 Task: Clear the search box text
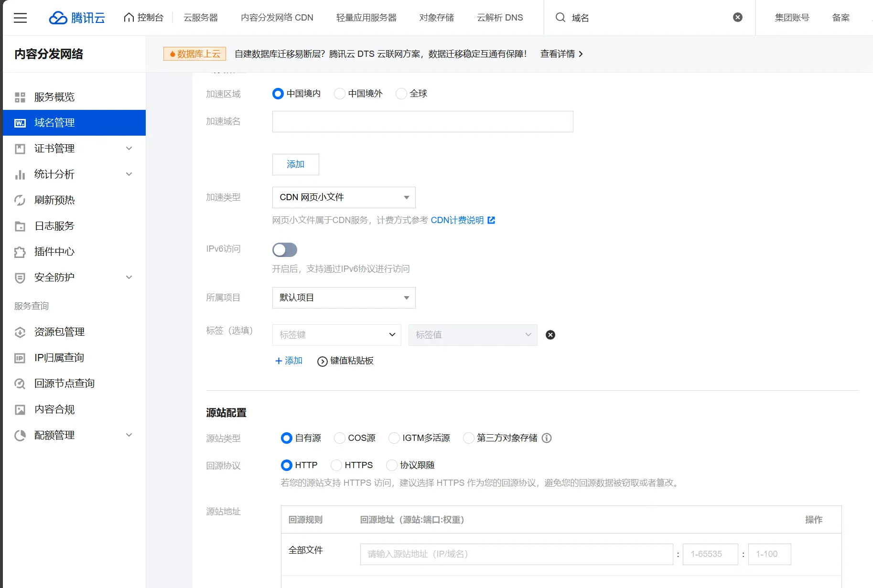click(737, 17)
